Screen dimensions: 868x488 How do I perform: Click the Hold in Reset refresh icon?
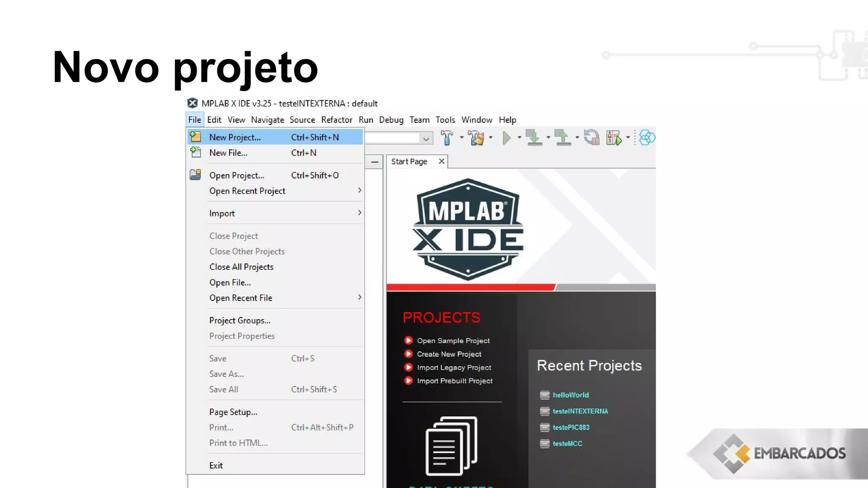tap(592, 137)
